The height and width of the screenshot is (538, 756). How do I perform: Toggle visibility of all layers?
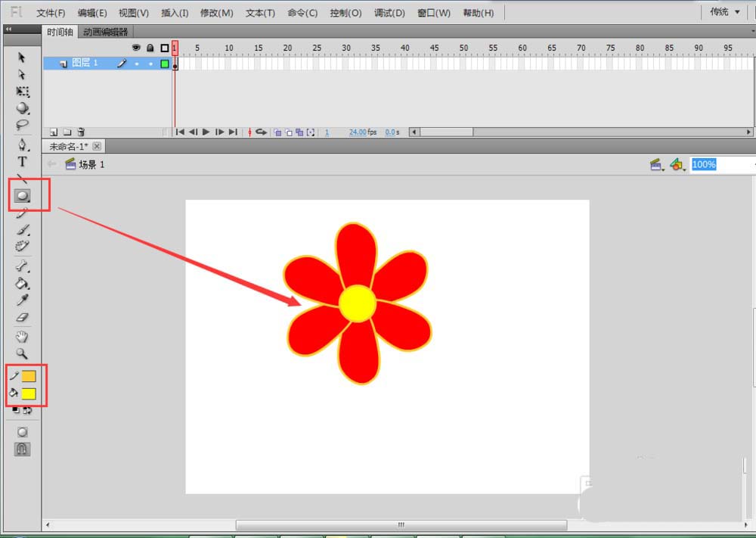136,48
